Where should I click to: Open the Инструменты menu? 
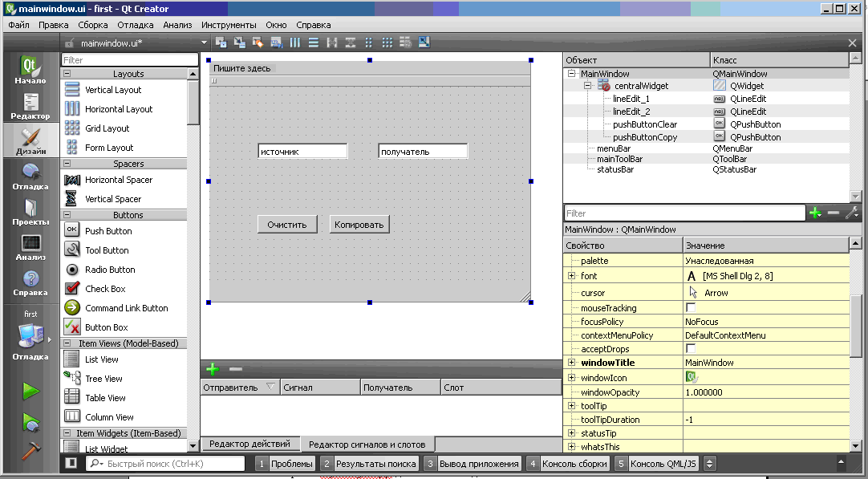(x=229, y=25)
